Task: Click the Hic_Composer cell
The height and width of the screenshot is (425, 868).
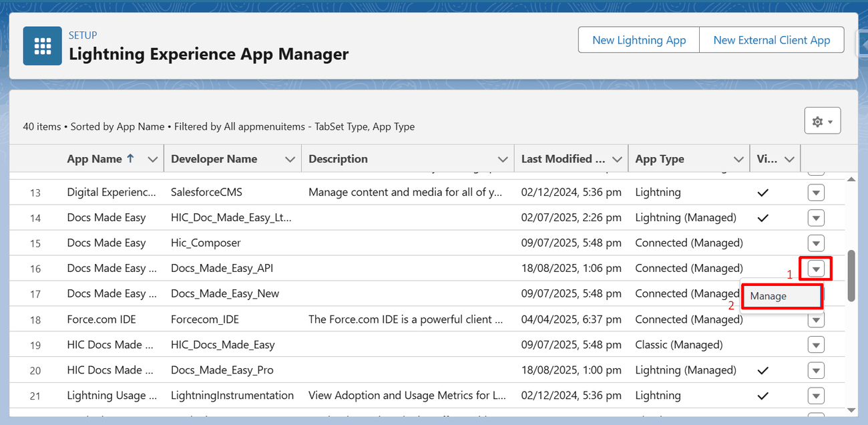Action: [x=206, y=243]
